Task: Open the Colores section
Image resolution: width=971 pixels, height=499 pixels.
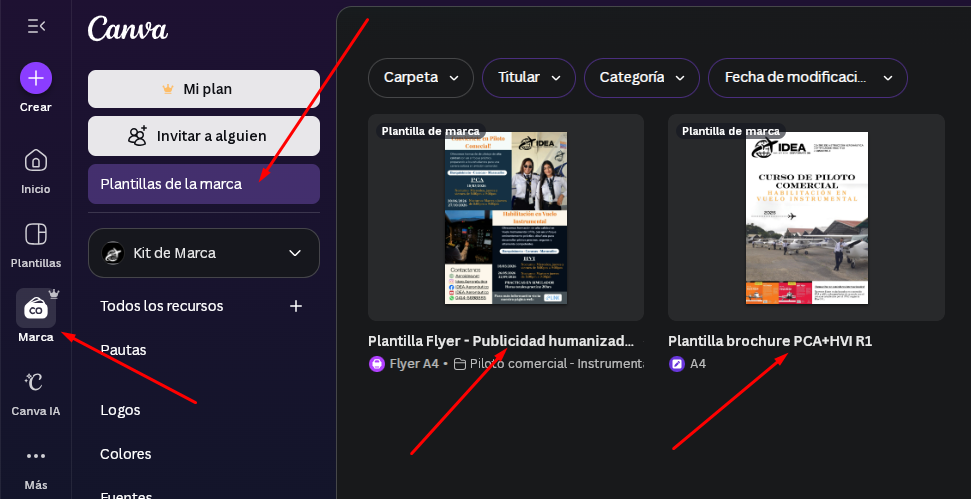Action: [x=126, y=454]
